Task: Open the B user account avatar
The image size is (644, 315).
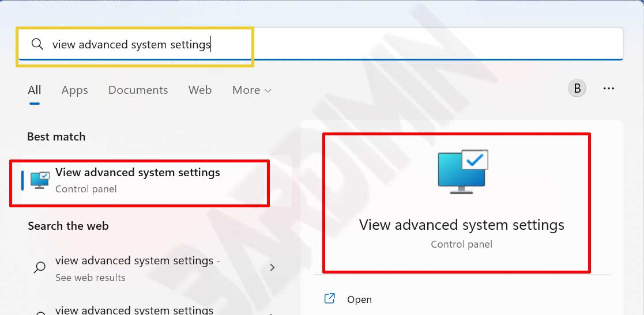Action: coord(577,89)
